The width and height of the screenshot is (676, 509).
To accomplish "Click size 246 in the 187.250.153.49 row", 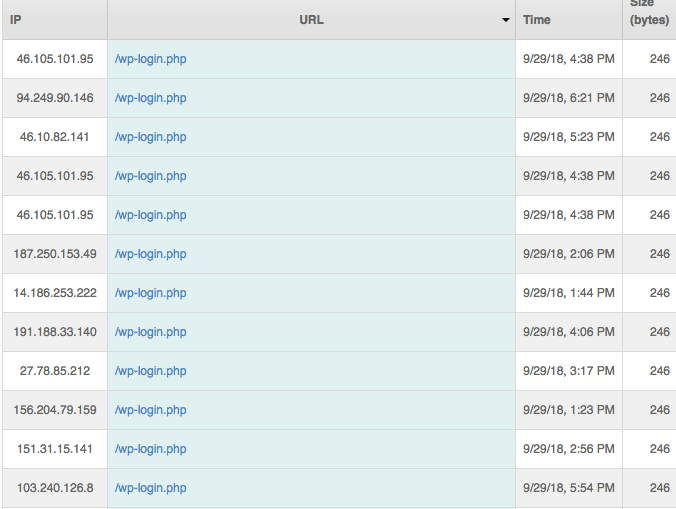I will 660,254.
